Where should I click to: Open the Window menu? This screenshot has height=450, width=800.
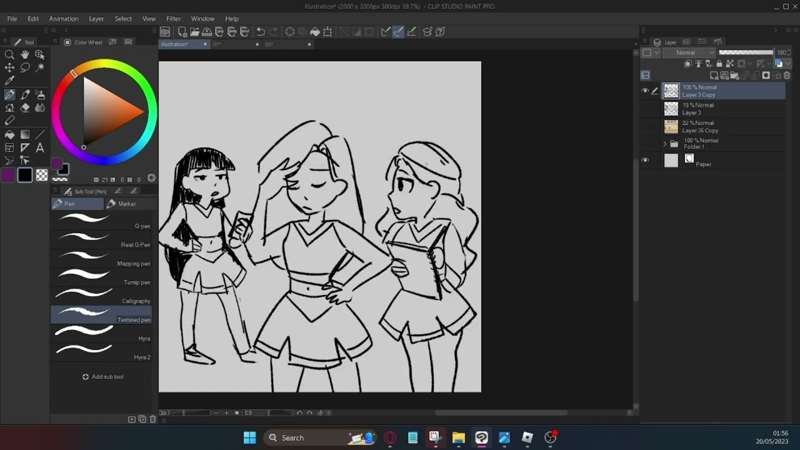[x=203, y=19]
